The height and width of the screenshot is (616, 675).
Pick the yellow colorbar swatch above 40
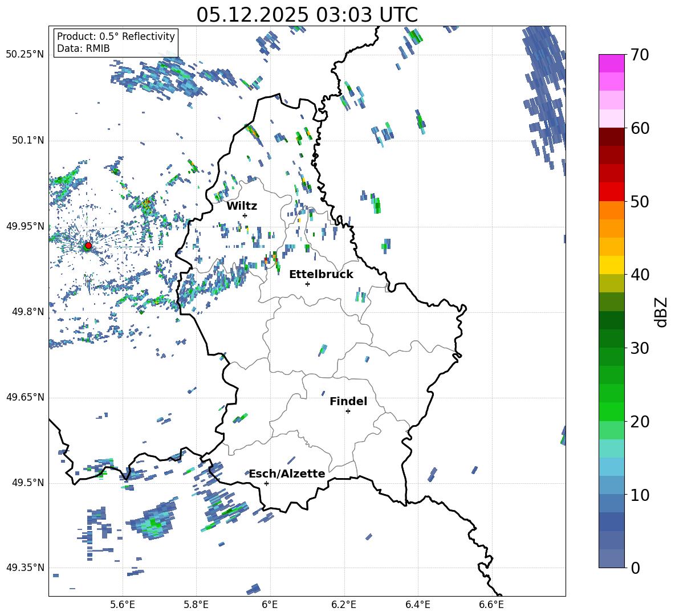612,265
